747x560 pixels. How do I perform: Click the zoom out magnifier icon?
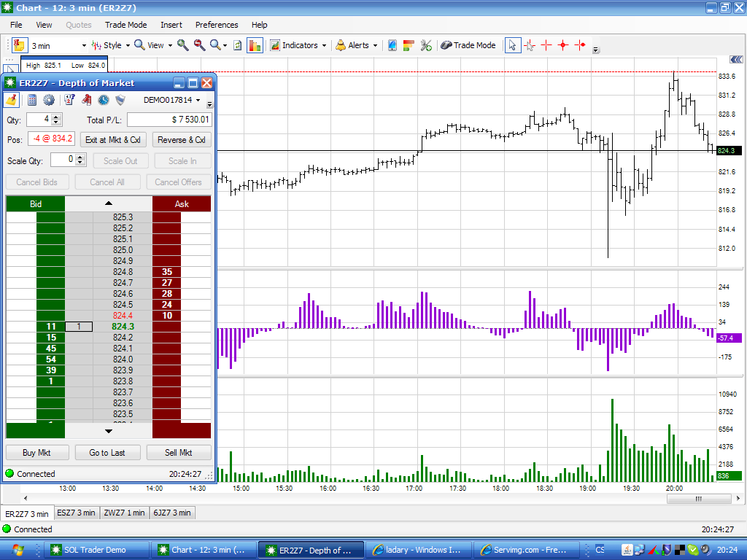[x=199, y=45]
